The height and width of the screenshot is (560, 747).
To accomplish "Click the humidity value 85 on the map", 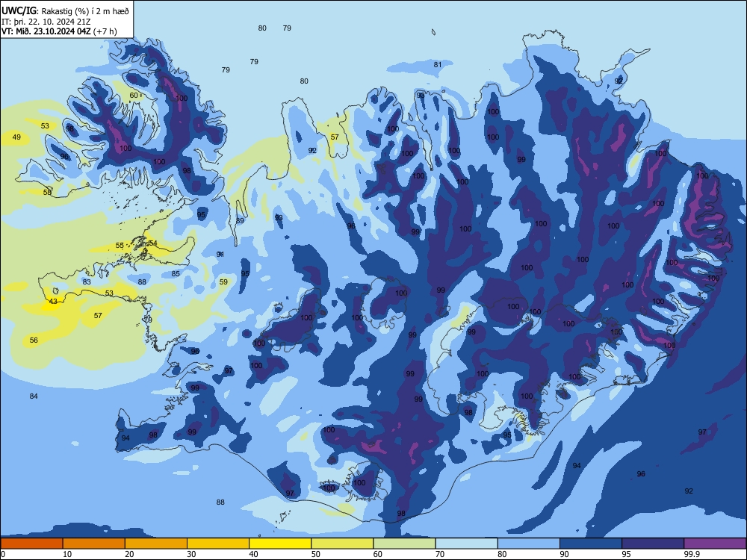I will pos(176,274).
